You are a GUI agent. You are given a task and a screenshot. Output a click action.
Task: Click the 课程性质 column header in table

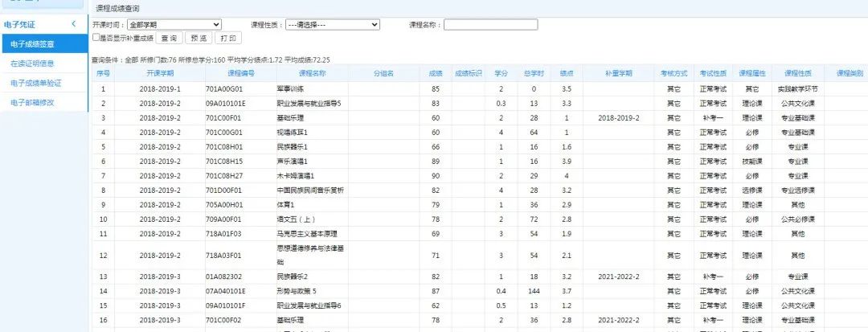pos(796,73)
